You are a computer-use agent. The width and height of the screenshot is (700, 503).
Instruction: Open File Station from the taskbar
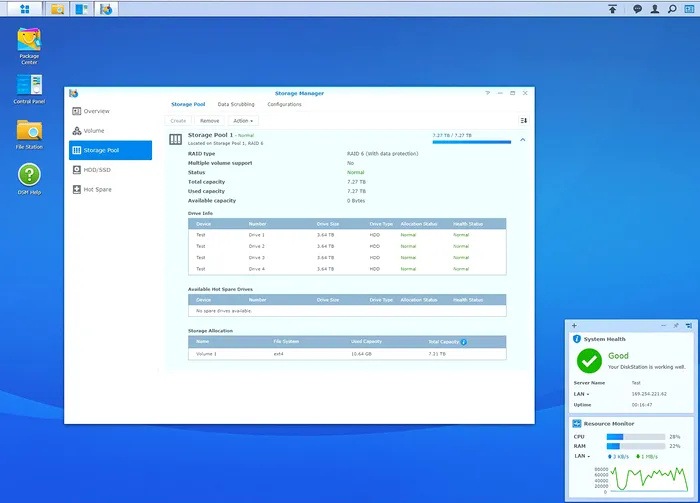tap(57, 9)
